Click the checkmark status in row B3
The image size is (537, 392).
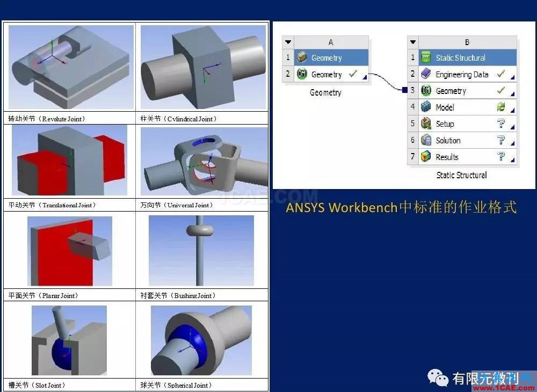click(x=500, y=90)
